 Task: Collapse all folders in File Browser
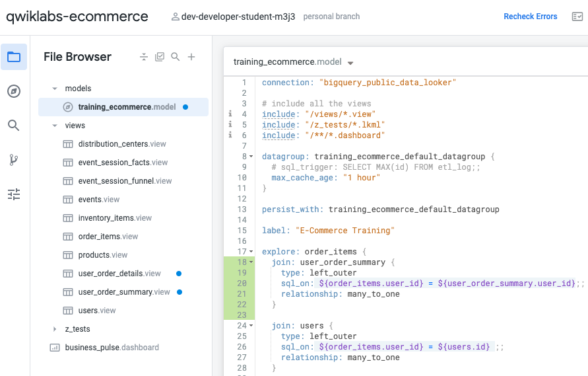(144, 57)
